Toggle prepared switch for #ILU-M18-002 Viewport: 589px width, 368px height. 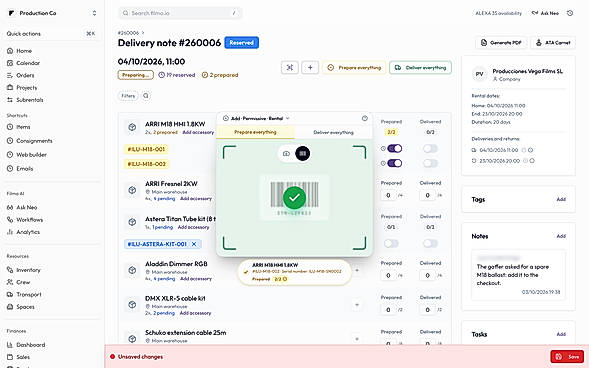394,163
